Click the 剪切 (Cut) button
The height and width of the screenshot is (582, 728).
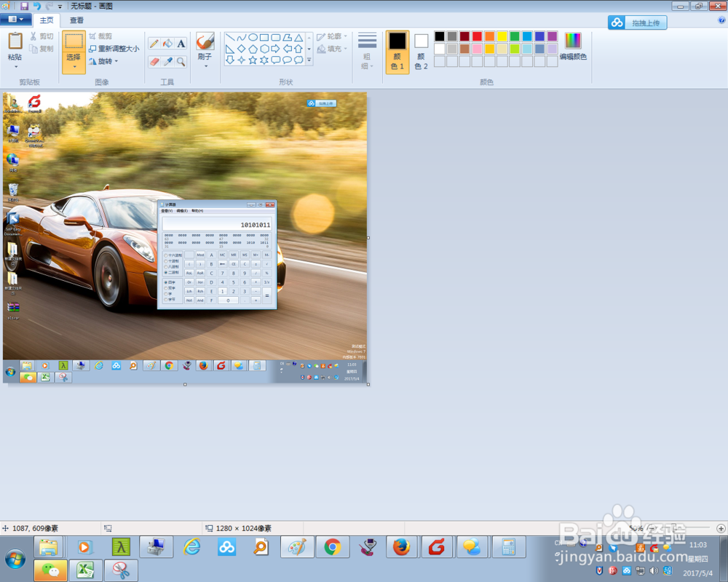pos(41,36)
